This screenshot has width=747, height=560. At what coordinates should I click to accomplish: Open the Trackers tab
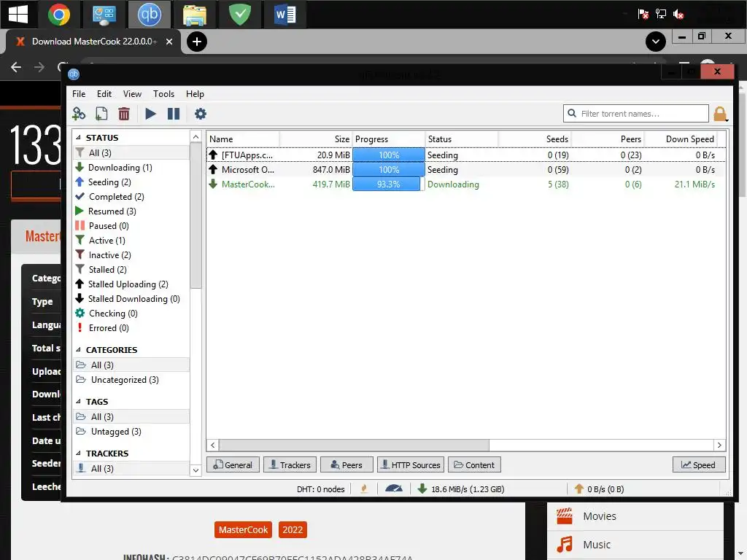point(290,464)
